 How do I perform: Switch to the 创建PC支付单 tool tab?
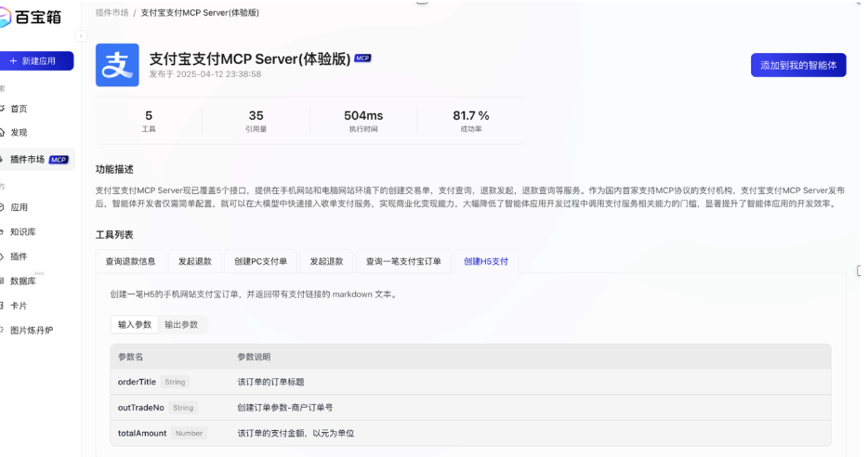(x=261, y=261)
